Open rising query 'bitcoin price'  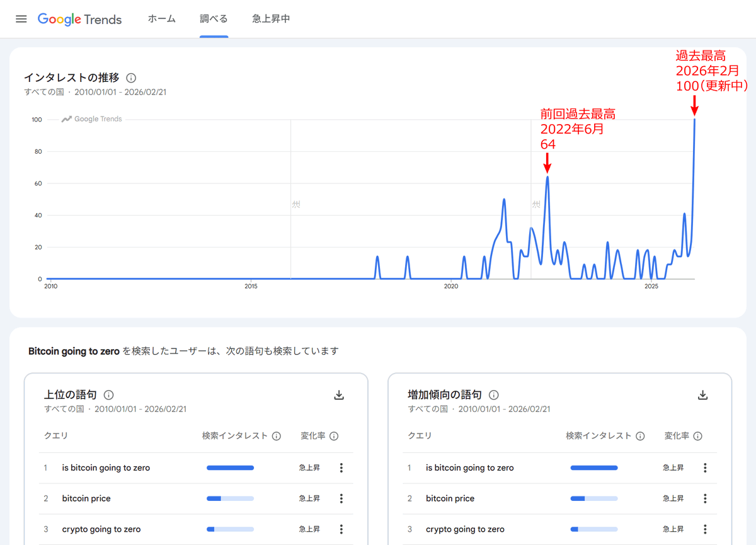pyautogui.click(x=450, y=498)
